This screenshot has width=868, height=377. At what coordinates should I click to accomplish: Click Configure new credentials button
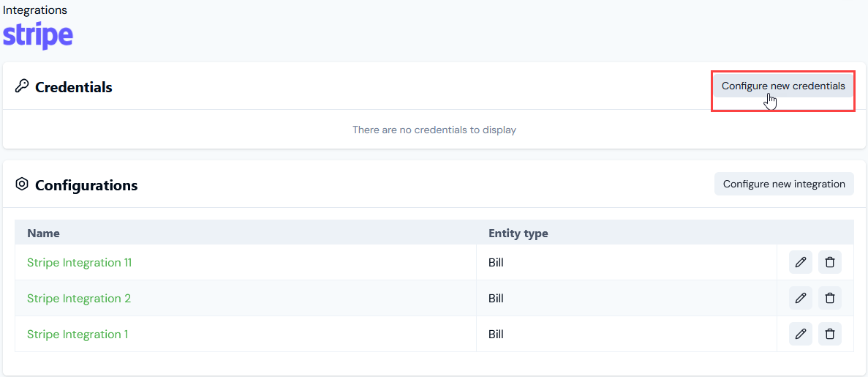click(783, 86)
